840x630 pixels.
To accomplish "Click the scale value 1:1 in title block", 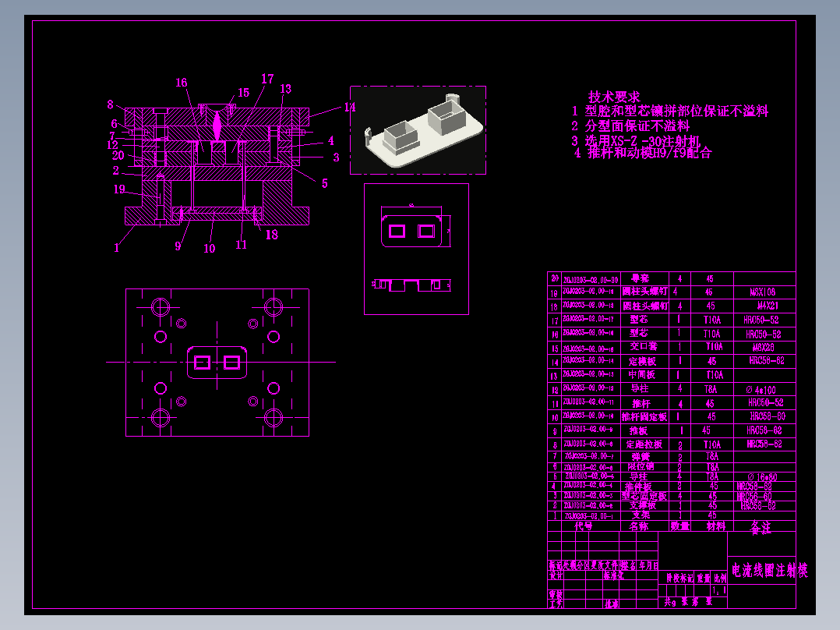I will [719, 591].
